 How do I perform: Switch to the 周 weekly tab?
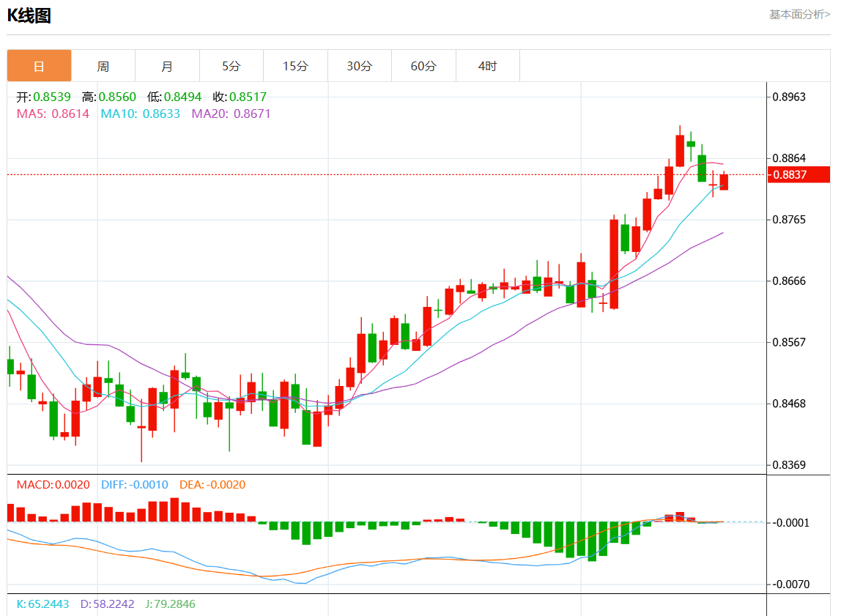tap(103, 66)
